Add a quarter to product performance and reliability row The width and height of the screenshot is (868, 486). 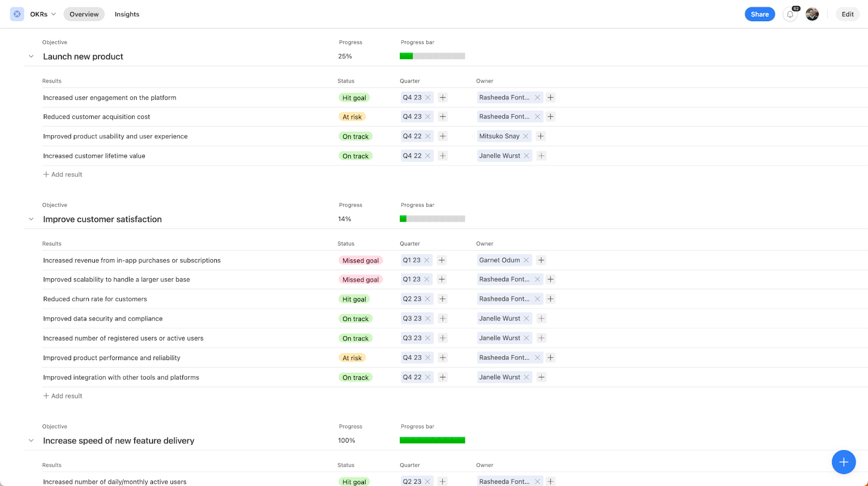click(443, 357)
